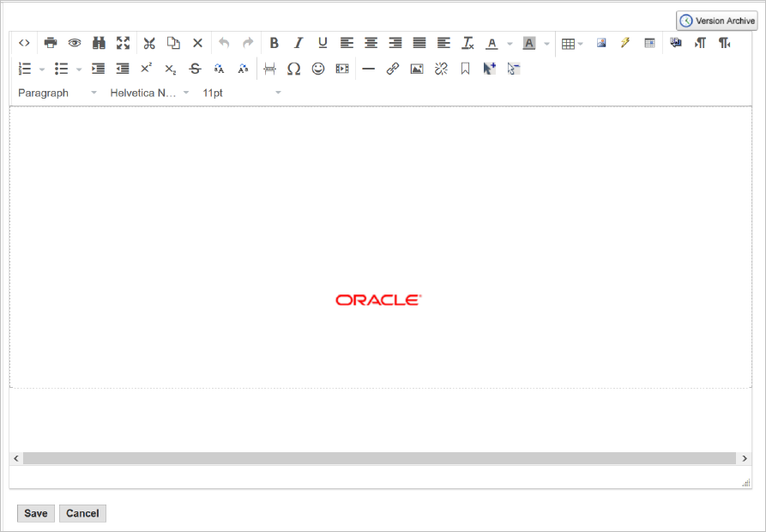
Task: Toggle Underline formatting
Action: tap(323, 43)
